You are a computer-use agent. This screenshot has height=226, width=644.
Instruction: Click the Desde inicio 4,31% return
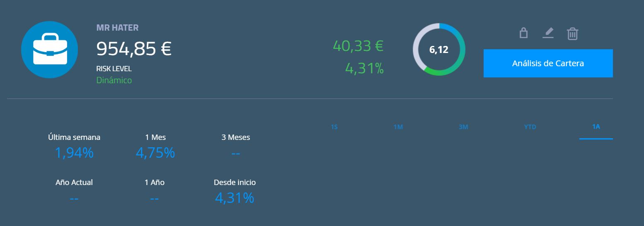235,198
